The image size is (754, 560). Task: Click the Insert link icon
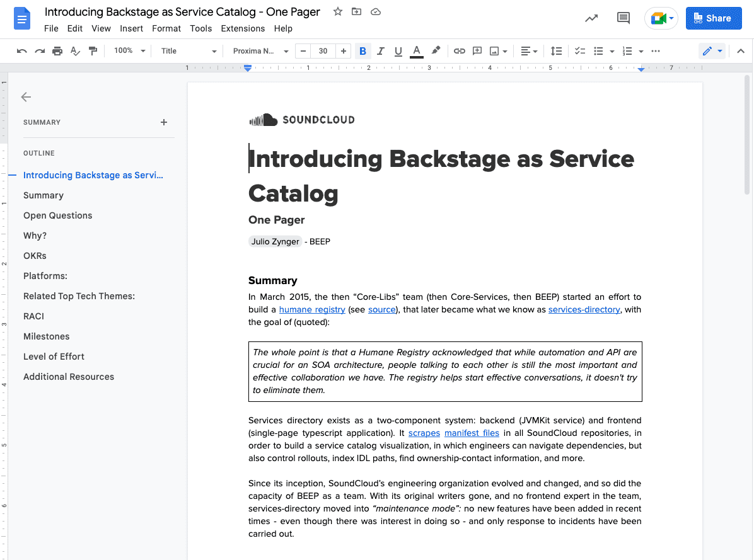click(460, 51)
